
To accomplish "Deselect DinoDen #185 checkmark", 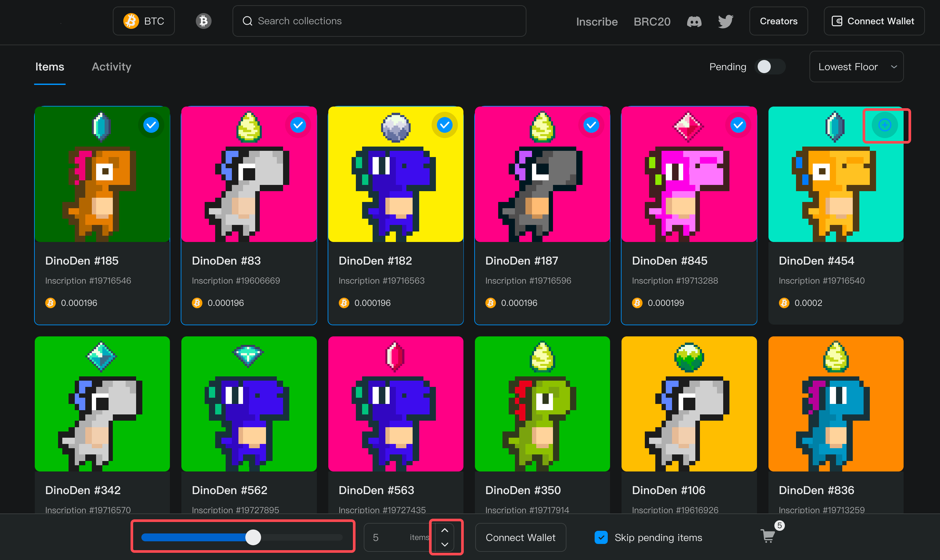I will [151, 125].
